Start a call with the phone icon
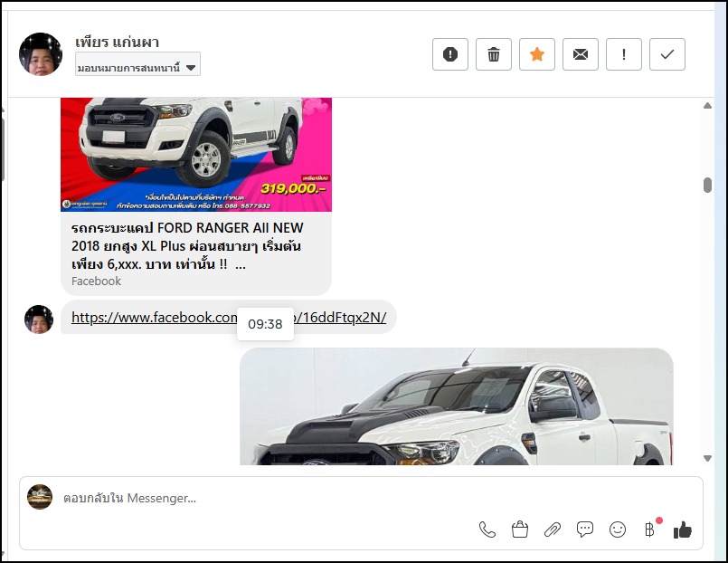This screenshot has width=728, height=563. click(x=487, y=530)
